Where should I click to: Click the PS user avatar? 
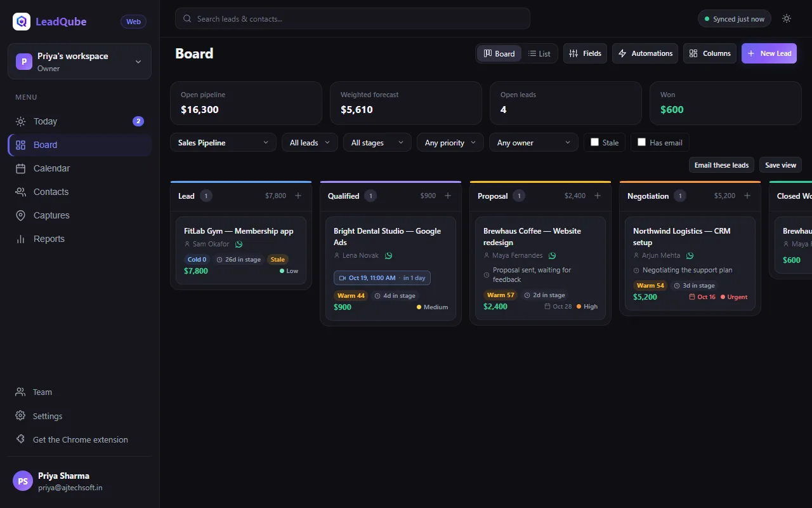23,481
